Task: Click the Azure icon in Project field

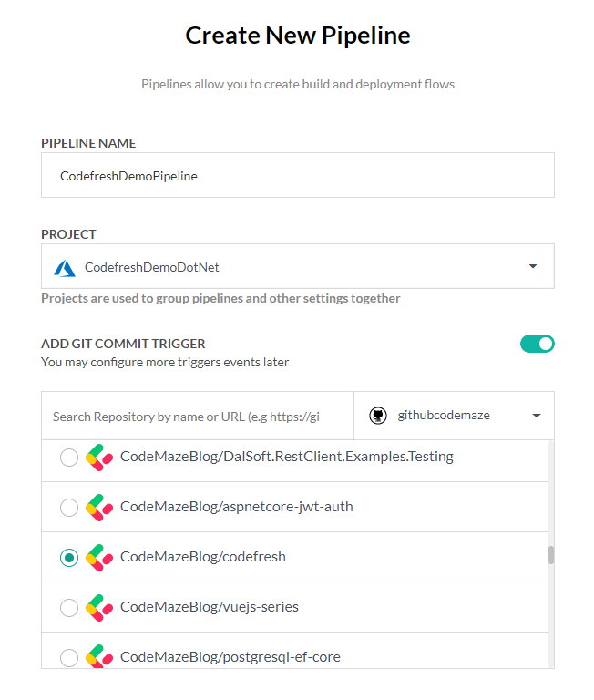Action: point(65,268)
